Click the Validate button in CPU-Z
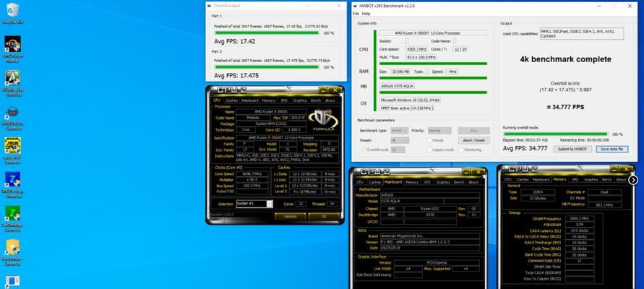Image resolution: width=644 pixels, height=289 pixels. (291, 216)
